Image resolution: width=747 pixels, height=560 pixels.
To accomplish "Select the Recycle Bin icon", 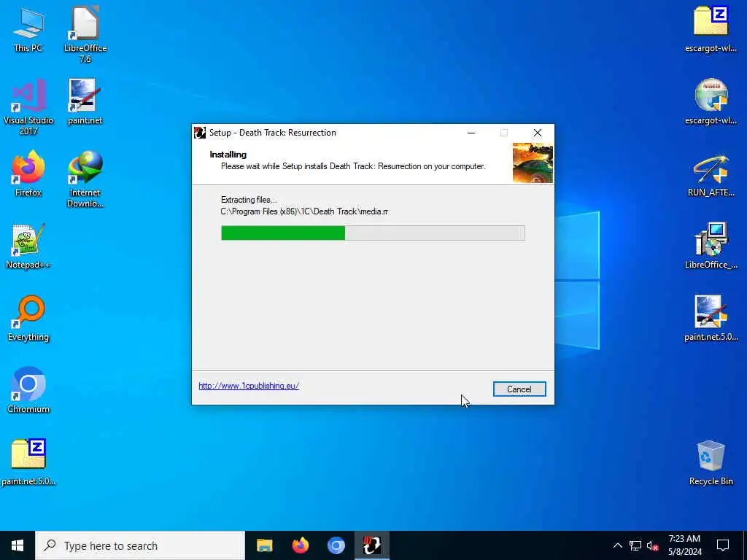I will [x=711, y=463].
